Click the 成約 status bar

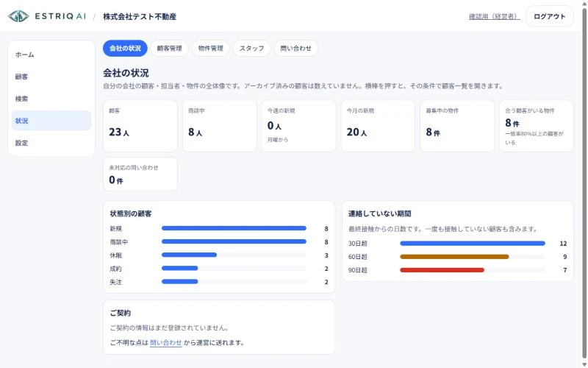pyautogui.click(x=179, y=269)
